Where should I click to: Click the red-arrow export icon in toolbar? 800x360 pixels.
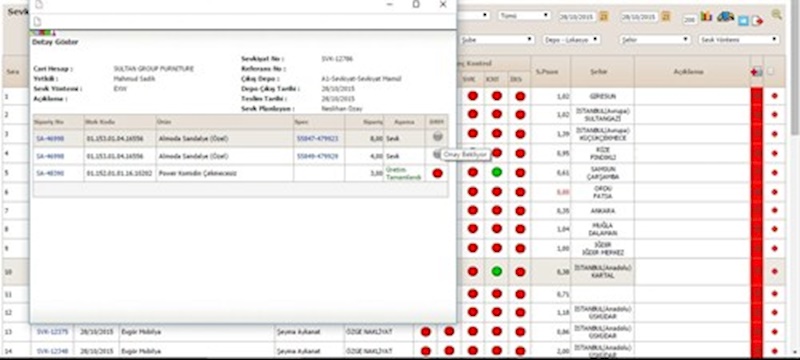(757, 20)
